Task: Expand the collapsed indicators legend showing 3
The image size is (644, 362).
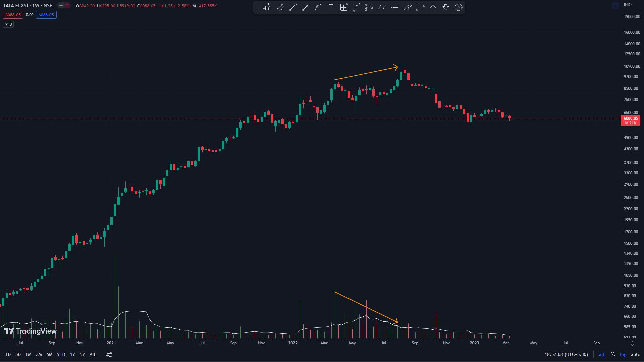Action: pyautogui.click(x=8, y=24)
